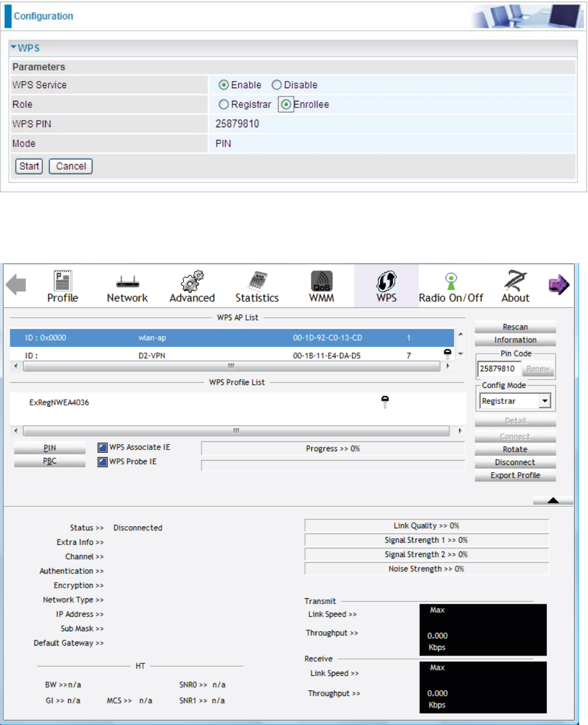Image resolution: width=588 pixels, height=725 pixels.
Task: Click key icon in D2-VPN row
Action: [x=448, y=354]
